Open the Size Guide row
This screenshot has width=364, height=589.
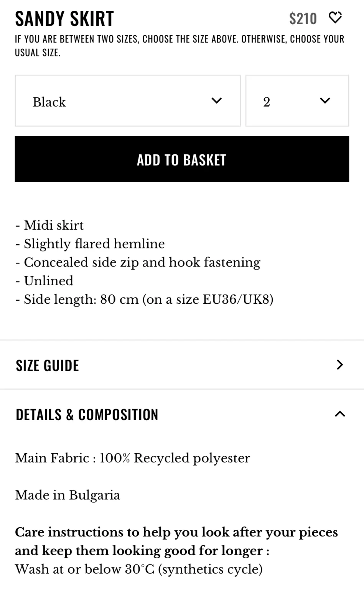click(182, 365)
